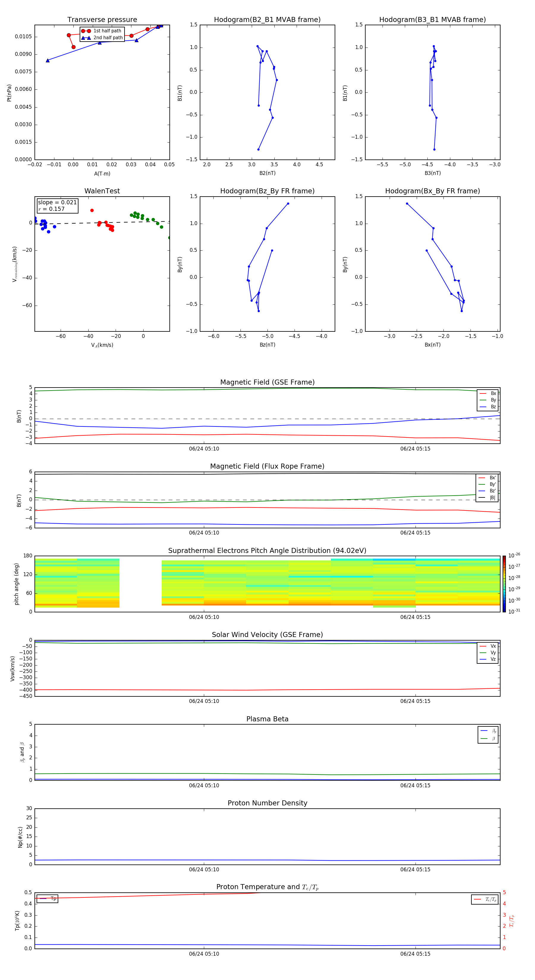Click the 10^-26 label on the color bar

514,555
